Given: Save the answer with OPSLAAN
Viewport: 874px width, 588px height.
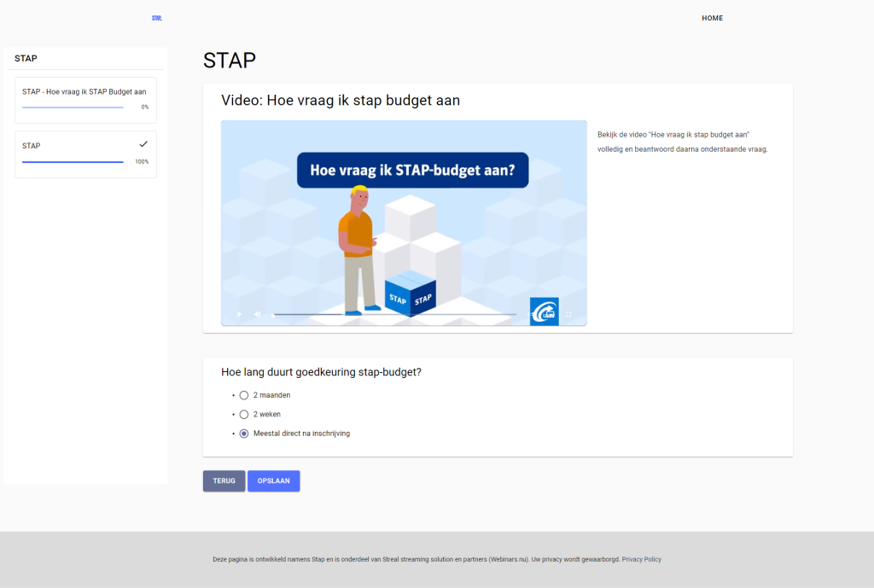Looking at the screenshot, I should click(274, 481).
